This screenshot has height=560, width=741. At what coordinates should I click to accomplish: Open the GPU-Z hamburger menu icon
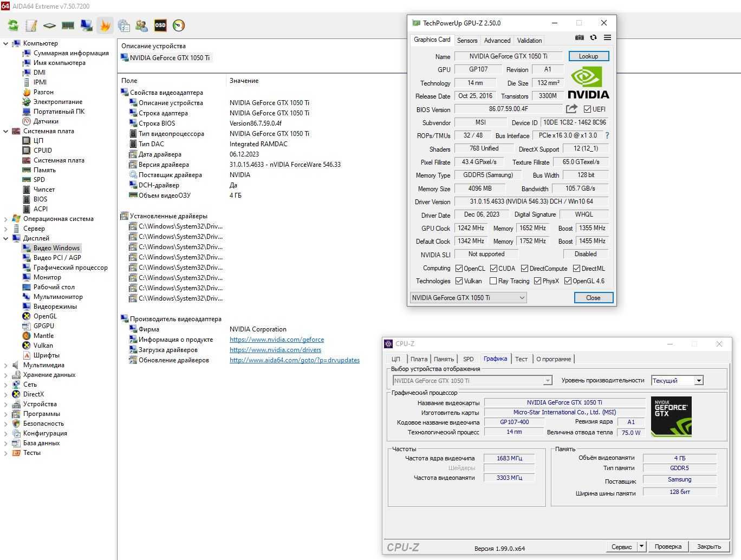[607, 37]
